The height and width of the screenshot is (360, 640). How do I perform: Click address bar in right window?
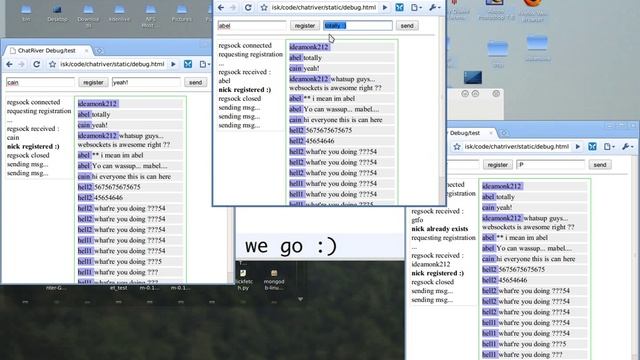(x=516, y=147)
